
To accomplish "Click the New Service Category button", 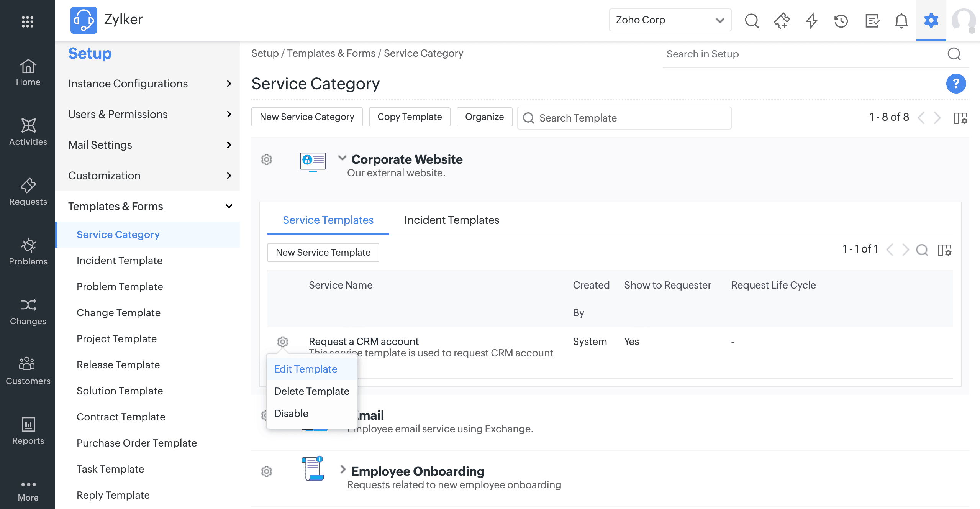I will [307, 117].
